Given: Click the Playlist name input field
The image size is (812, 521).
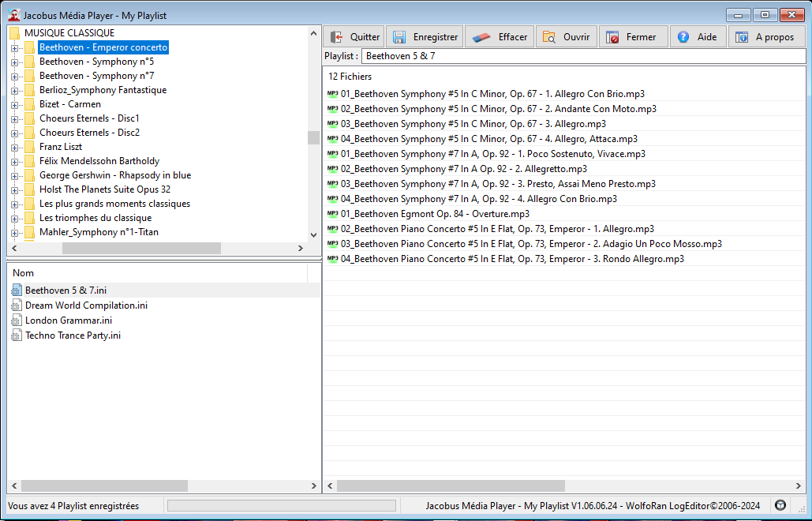Looking at the screenshot, I should coord(582,56).
